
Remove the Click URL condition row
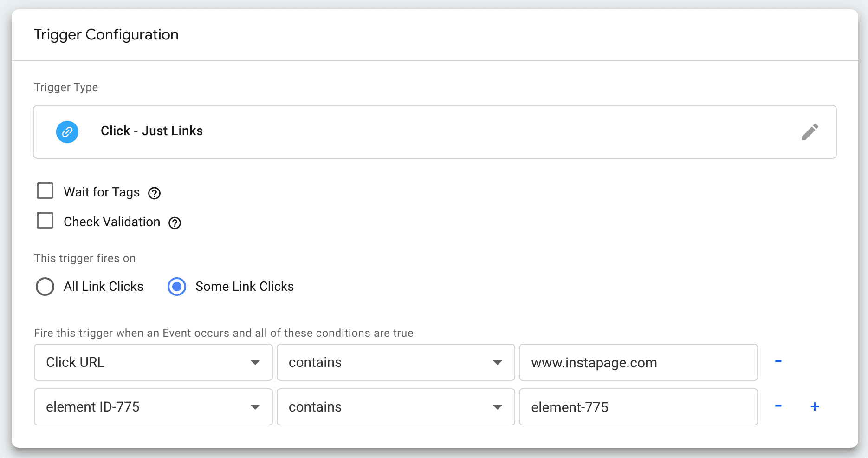[778, 361]
